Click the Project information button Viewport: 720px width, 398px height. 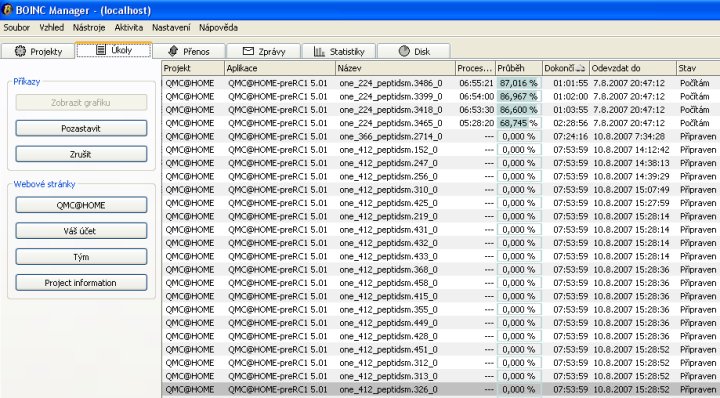point(81,283)
